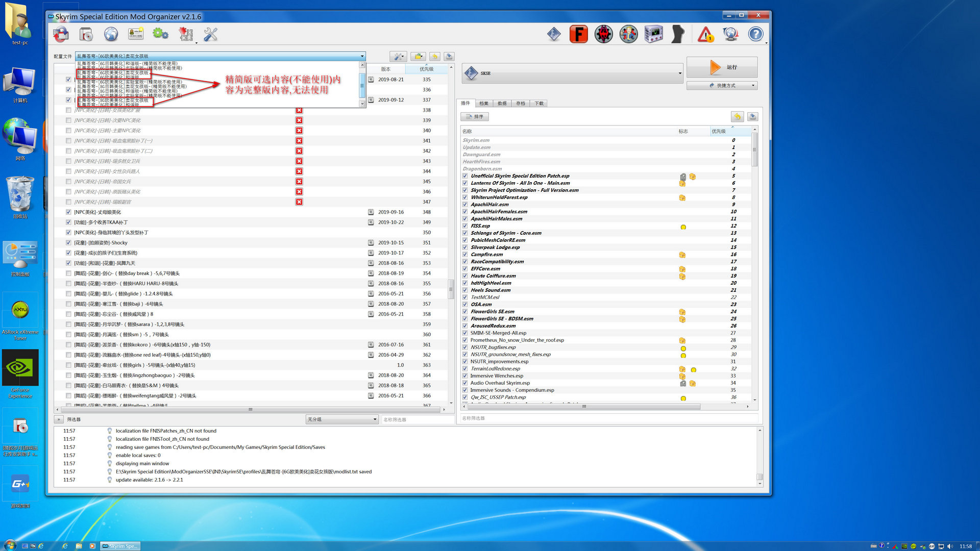Click the red warning triangle notification icon
Viewport: 980px width, 551px height.
705,34
